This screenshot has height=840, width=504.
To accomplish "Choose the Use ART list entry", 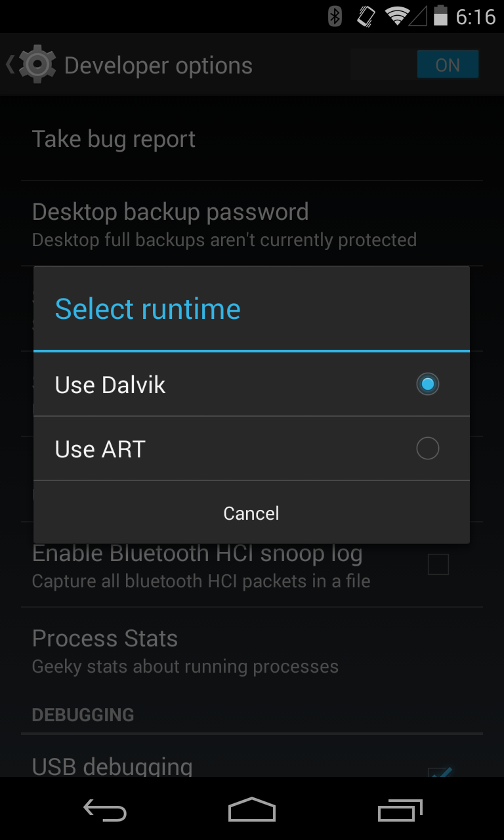I will 251,449.
